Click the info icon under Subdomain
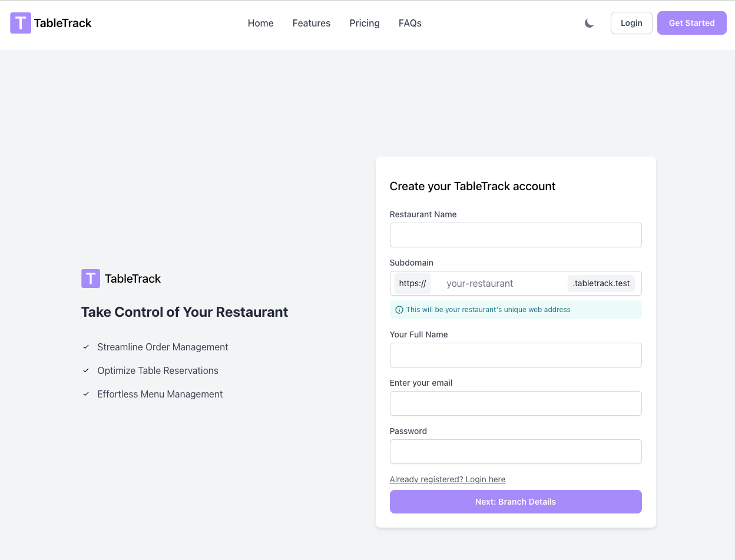The width and height of the screenshot is (735, 560). pos(399,310)
